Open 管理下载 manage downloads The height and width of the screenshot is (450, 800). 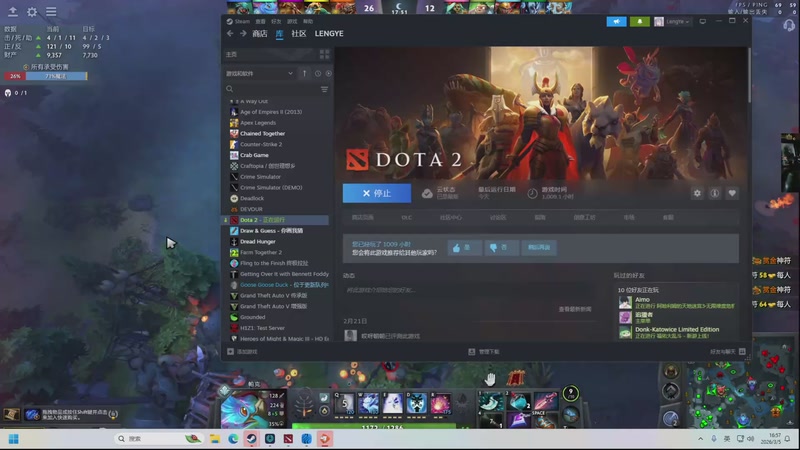[484, 352]
